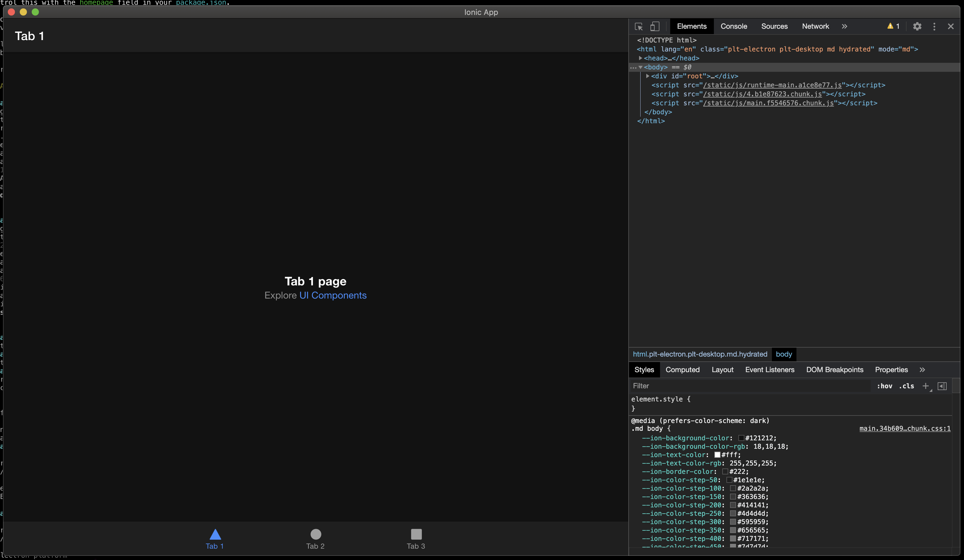This screenshot has width=964, height=560.
Task: Open the Layout pane tab
Action: point(722,370)
